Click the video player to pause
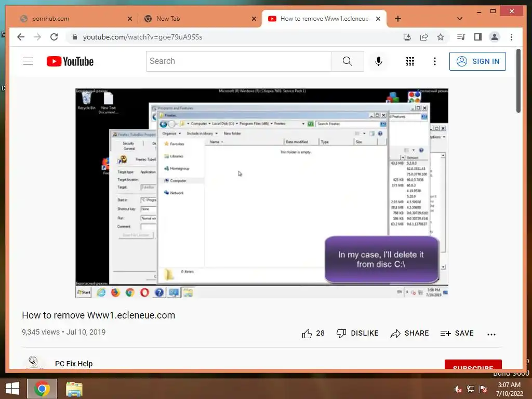Screen dimensions: 532x399 [x=262, y=193]
